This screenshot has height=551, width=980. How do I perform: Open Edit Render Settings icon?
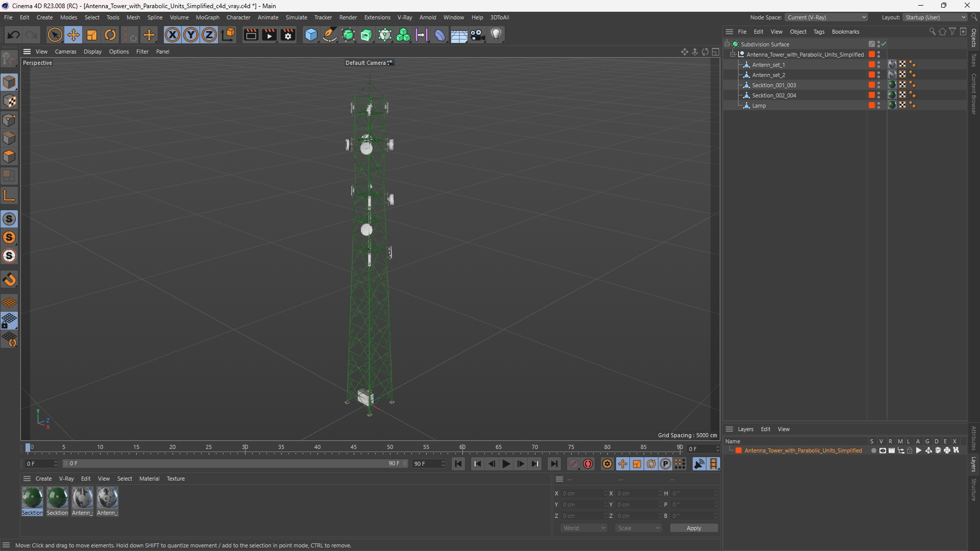(288, 35)
